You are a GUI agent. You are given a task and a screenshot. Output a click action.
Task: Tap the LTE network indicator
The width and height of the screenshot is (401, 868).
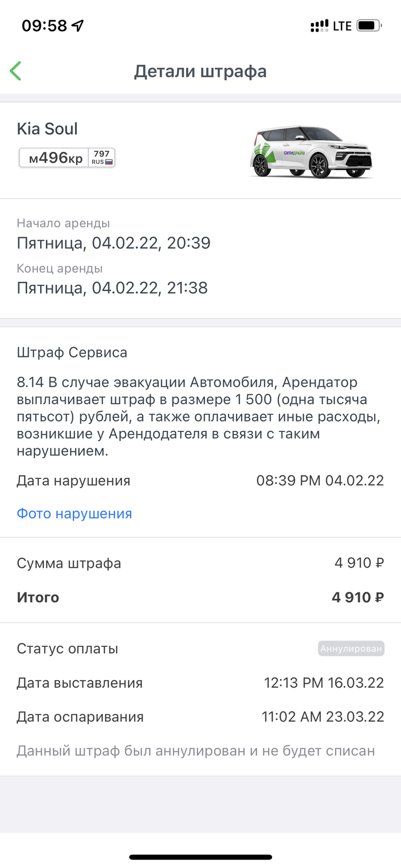[342, 26]
